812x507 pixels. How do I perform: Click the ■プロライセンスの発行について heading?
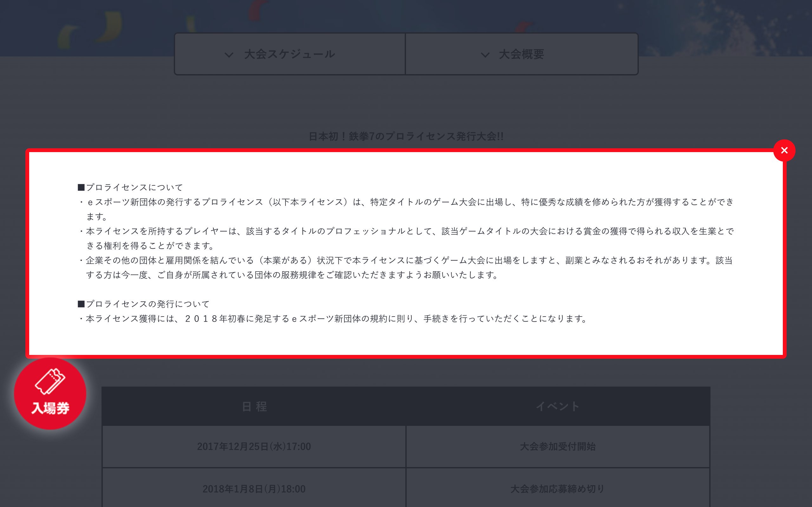tap(144, 304)
